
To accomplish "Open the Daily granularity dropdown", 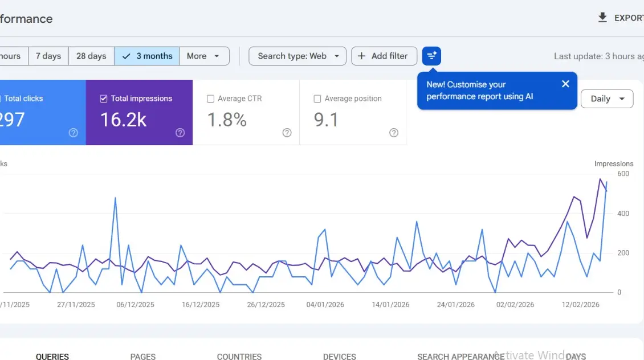I will (x=606, y=99).
